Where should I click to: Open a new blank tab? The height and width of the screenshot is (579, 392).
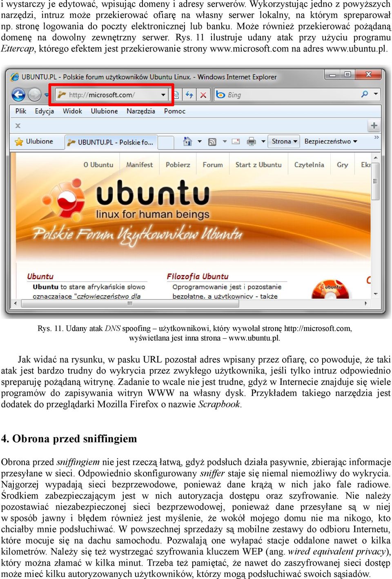click(166, 142)
